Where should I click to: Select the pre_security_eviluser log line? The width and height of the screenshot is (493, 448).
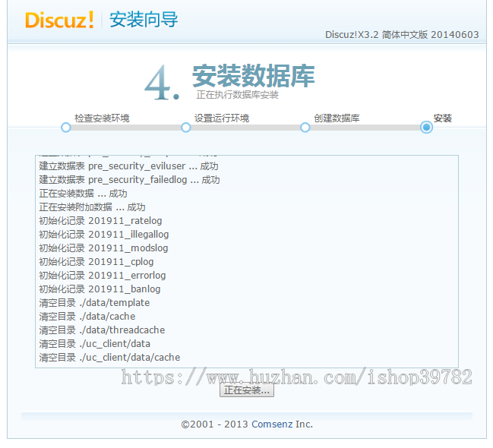pyautogui.click(x=128, y=166)
